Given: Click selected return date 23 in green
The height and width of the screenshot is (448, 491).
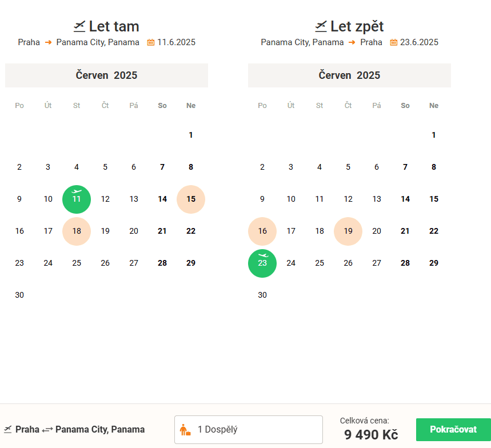Looking at the screenshot, I should 262,263.
